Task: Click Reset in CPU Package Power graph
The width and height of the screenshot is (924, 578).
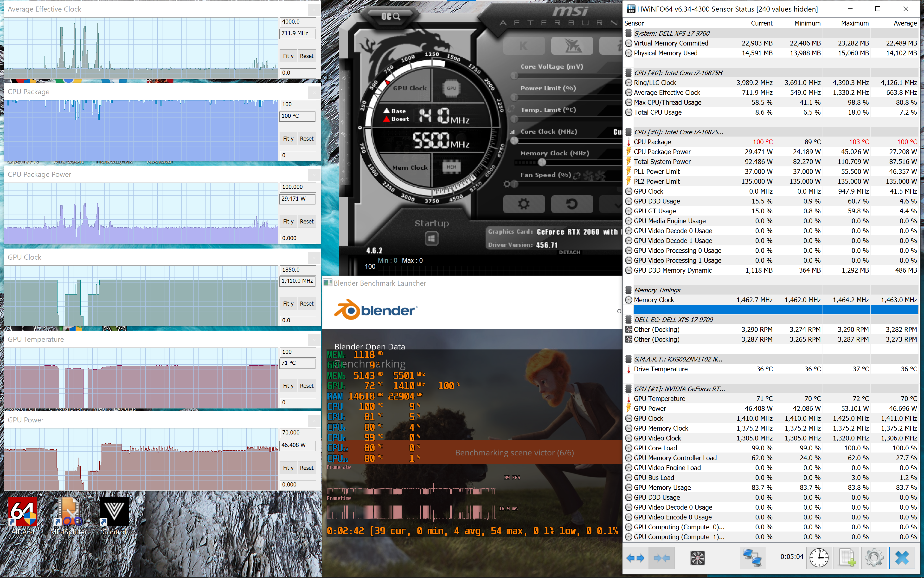Action: point(307,221)
